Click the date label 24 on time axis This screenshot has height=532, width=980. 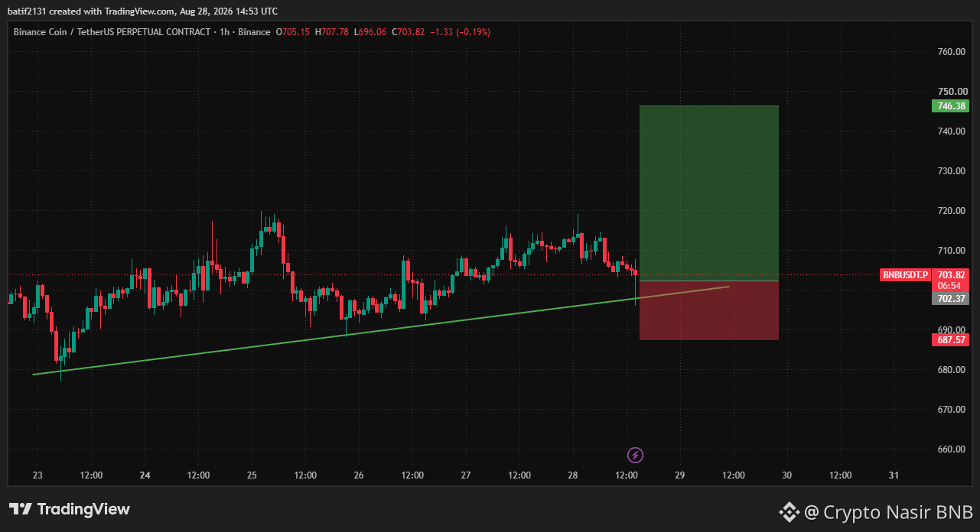point(145,475)
